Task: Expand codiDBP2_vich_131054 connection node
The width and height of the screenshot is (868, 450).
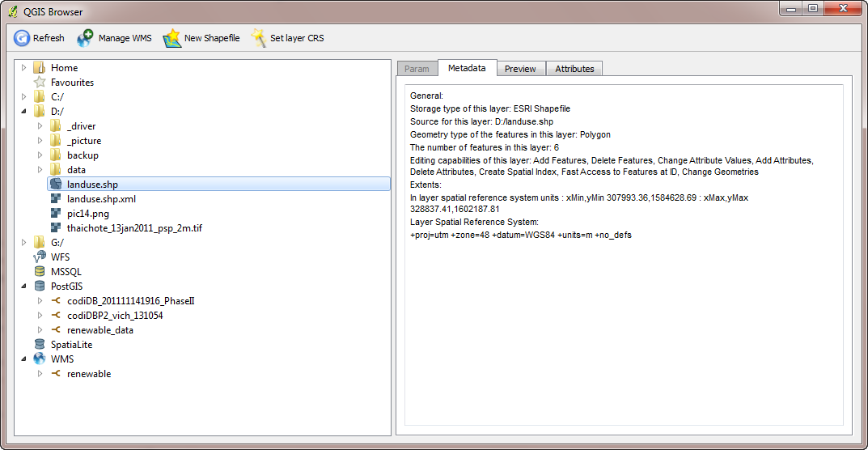Action: tap(40, 316)
